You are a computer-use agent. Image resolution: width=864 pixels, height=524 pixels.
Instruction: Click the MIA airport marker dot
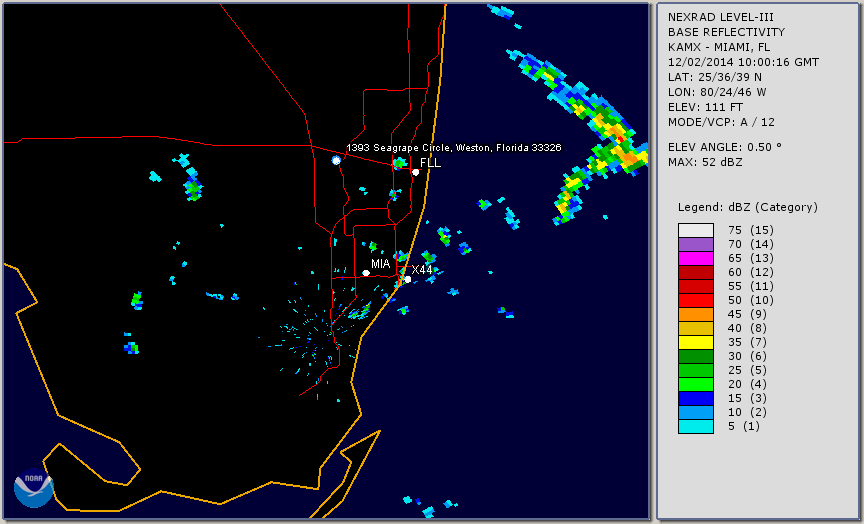pos(366,273)
